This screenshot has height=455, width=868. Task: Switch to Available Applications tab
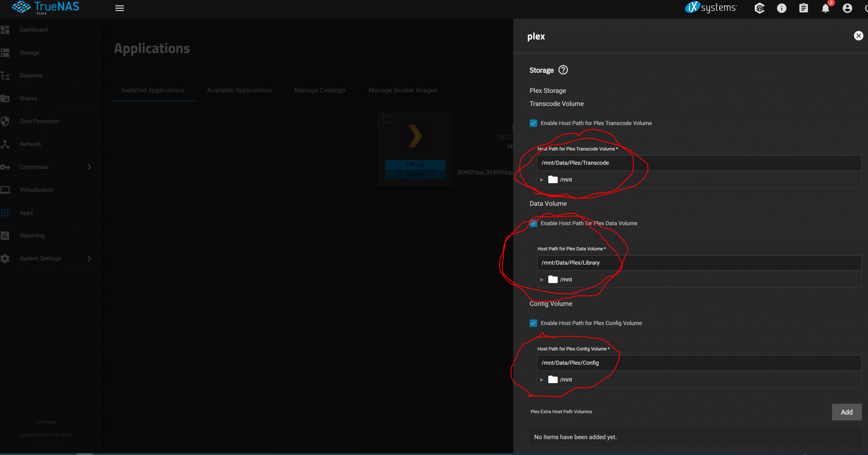[x=239, y=90]
